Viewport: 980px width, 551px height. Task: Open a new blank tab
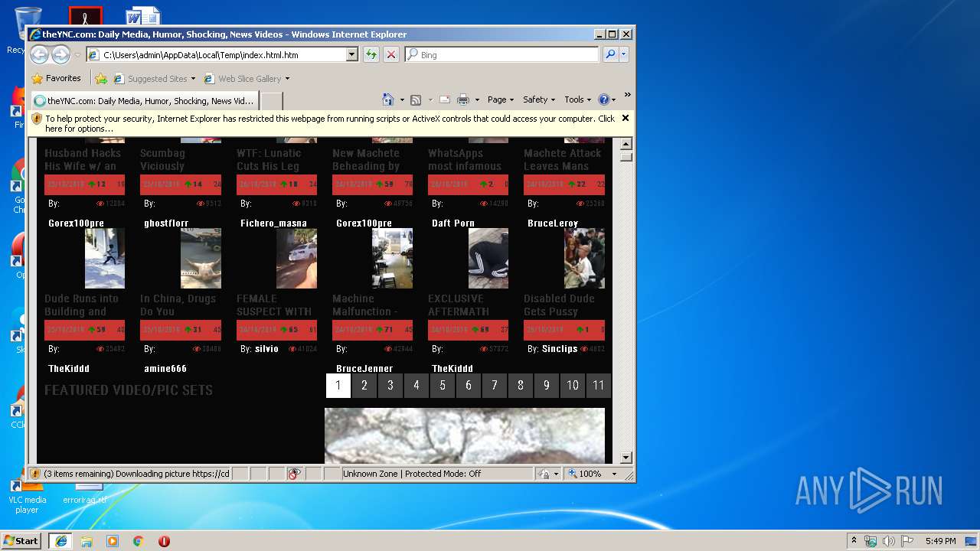click(x=272, y=100)
